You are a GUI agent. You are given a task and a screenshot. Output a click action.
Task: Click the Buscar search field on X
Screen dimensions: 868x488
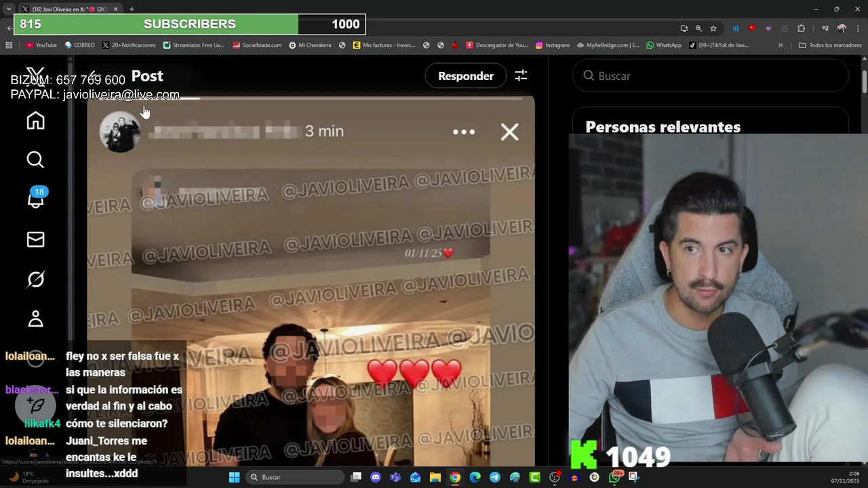(x=711, y=76)
